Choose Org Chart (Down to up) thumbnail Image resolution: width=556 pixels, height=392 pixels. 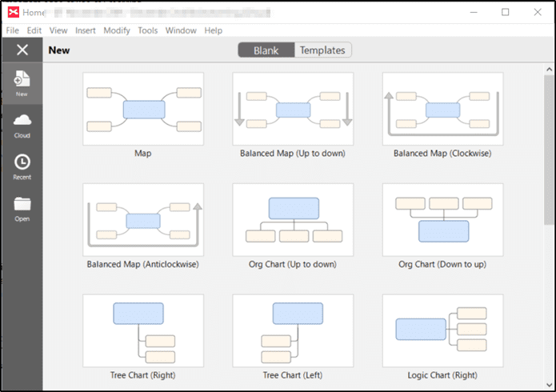pyautogui.click(x=442, y=219)
